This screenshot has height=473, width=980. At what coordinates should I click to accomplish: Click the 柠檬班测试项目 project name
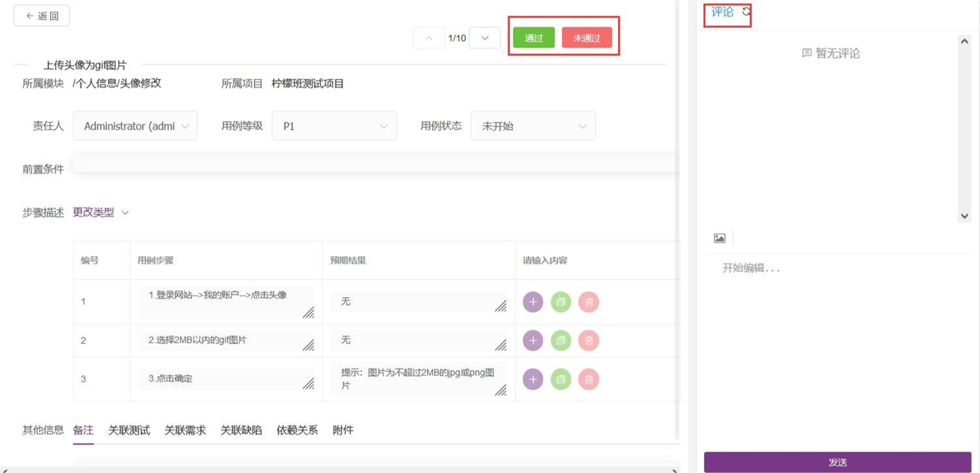(x=308, y=83)
